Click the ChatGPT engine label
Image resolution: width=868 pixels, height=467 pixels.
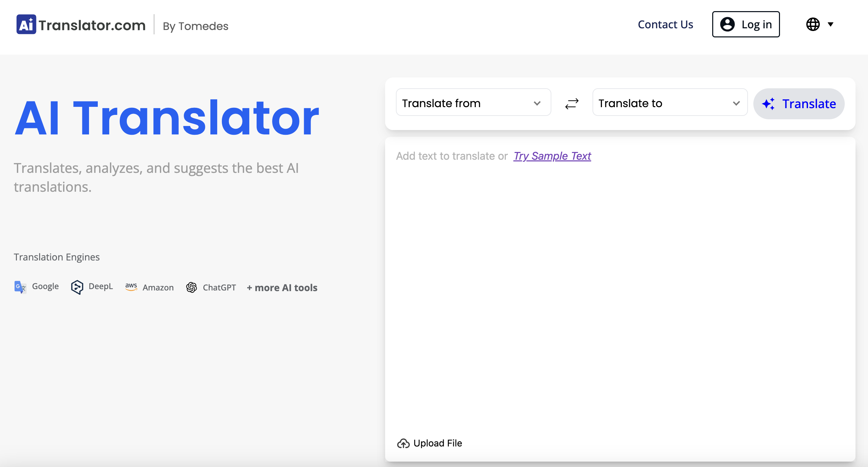(x=219, y=287)
